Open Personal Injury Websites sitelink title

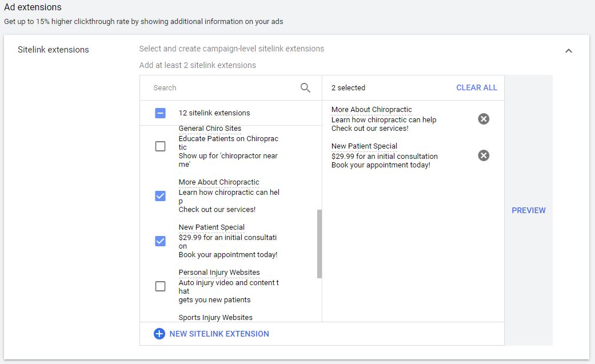click(219, 273)
